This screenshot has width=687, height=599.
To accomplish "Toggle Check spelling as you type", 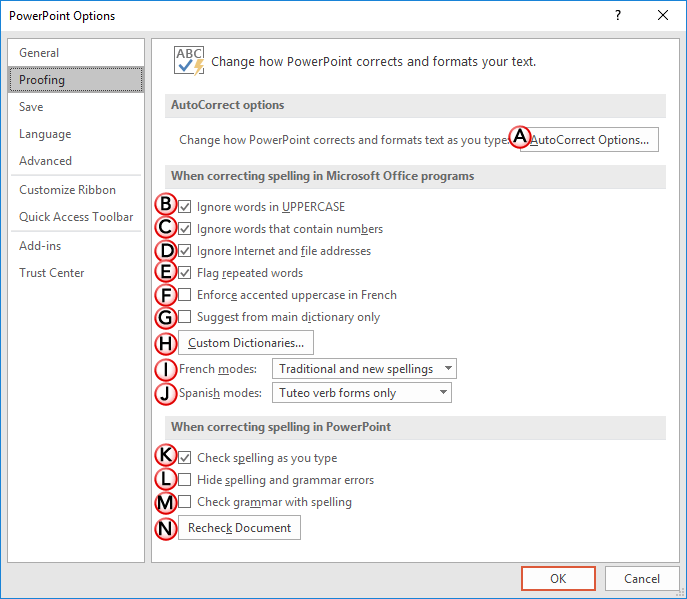I will (185, 457).
